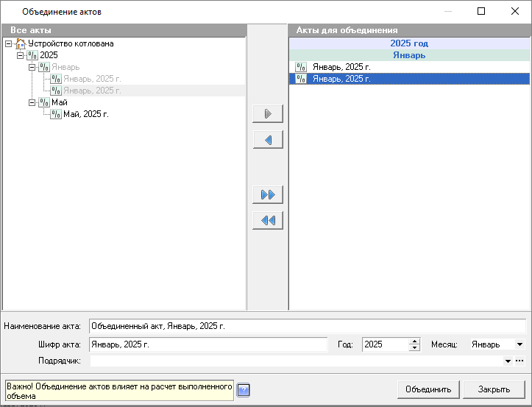The width and height of the screenshot is (532, 407).
Task: Collapse the 2025 year tree node
Action: (x=20, y=55)
